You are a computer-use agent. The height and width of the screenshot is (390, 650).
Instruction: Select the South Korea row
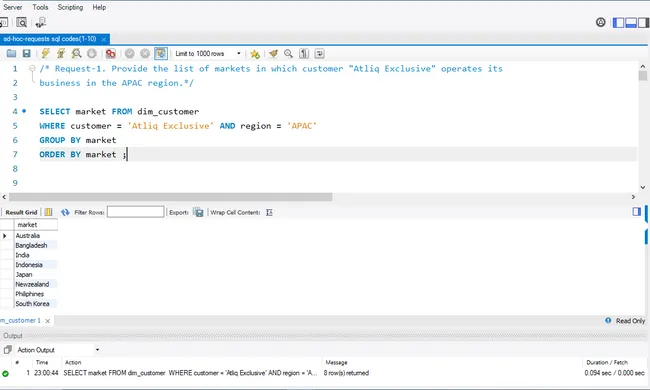point(36,304)
